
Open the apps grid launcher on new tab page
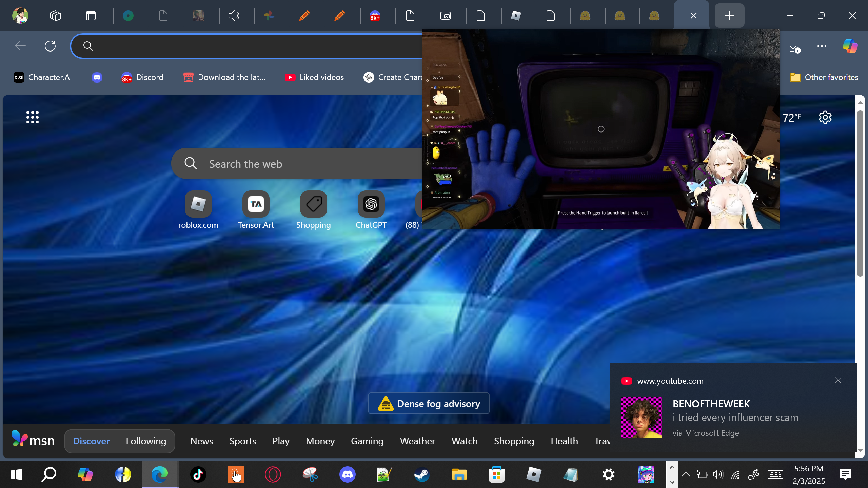(x=33, y=117)
